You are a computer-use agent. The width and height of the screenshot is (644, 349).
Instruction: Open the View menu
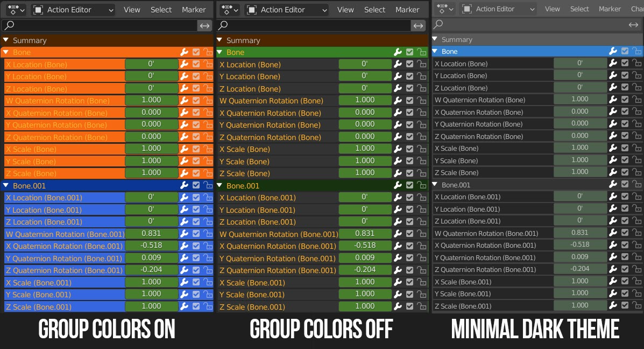[131, 9]
